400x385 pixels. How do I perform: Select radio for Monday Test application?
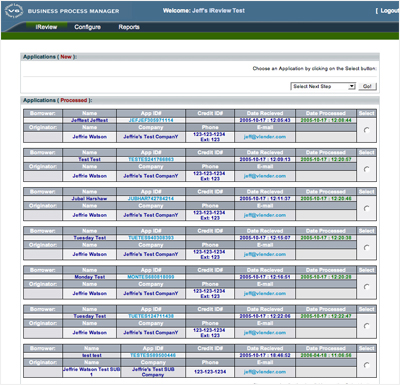367,287
